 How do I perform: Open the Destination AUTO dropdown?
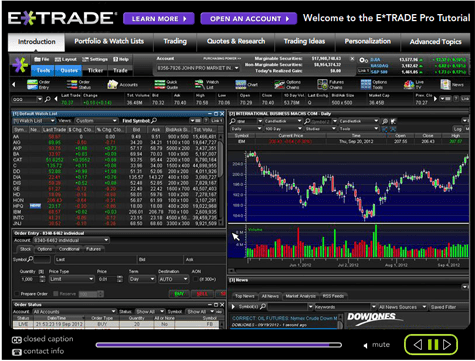point(173,279)
